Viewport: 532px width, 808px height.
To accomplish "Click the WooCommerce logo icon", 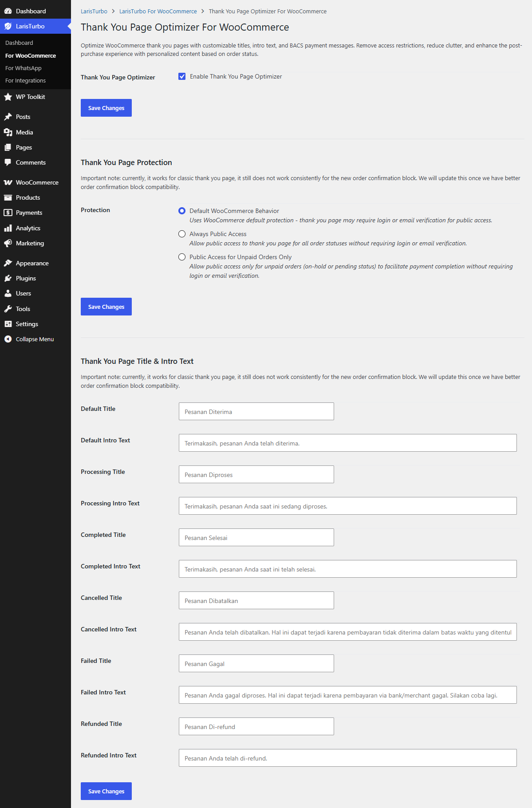I will pyautogui.click(x=8, y=182).
